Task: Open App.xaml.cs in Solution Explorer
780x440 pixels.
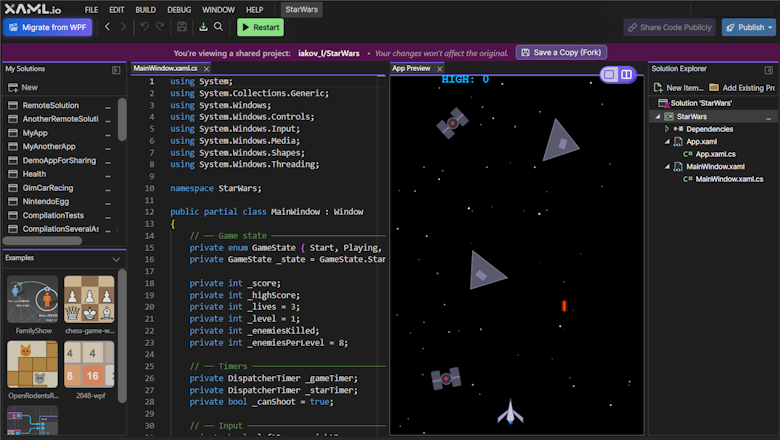Action: pos(715,154)
